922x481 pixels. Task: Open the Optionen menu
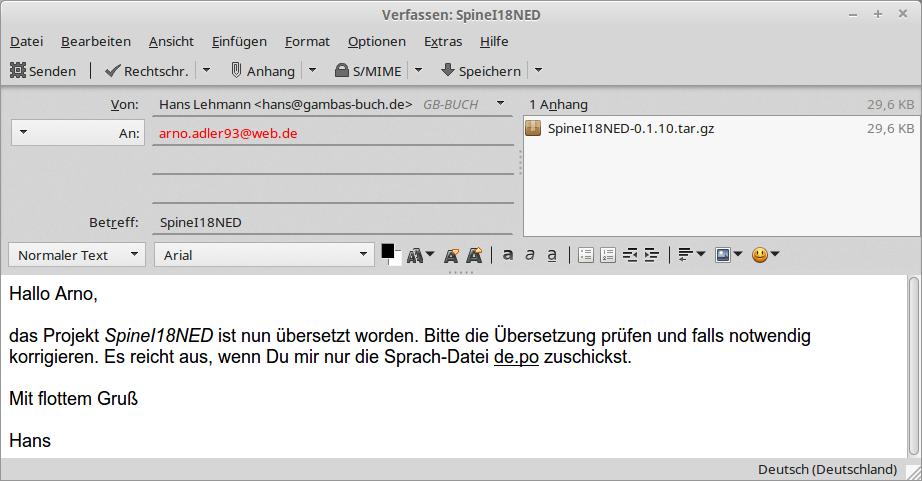coord(377,41)
